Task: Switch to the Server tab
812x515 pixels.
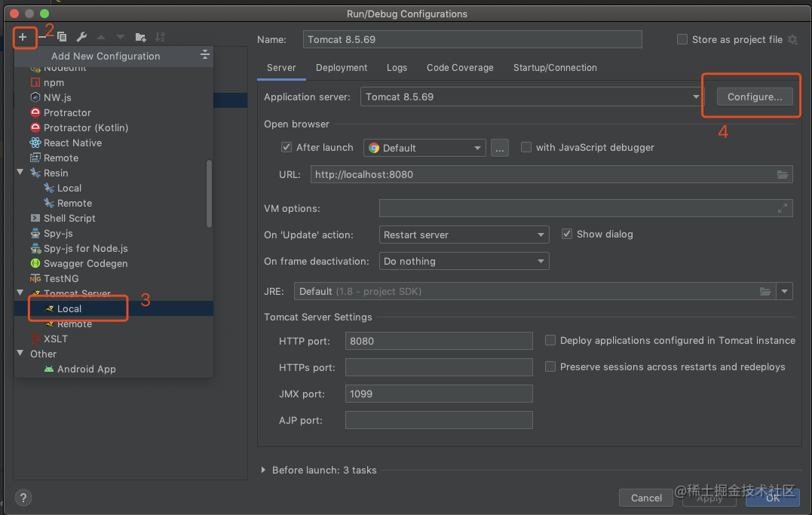Action: [281, 68]
